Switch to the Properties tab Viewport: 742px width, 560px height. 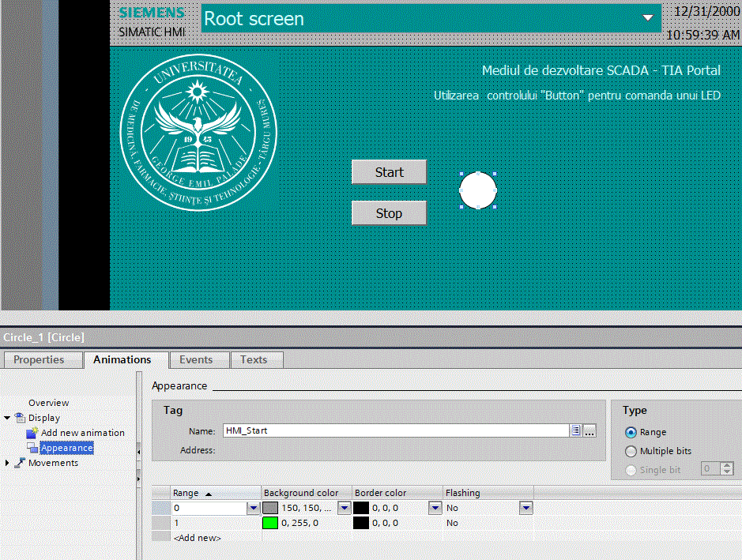click(40, 360)
